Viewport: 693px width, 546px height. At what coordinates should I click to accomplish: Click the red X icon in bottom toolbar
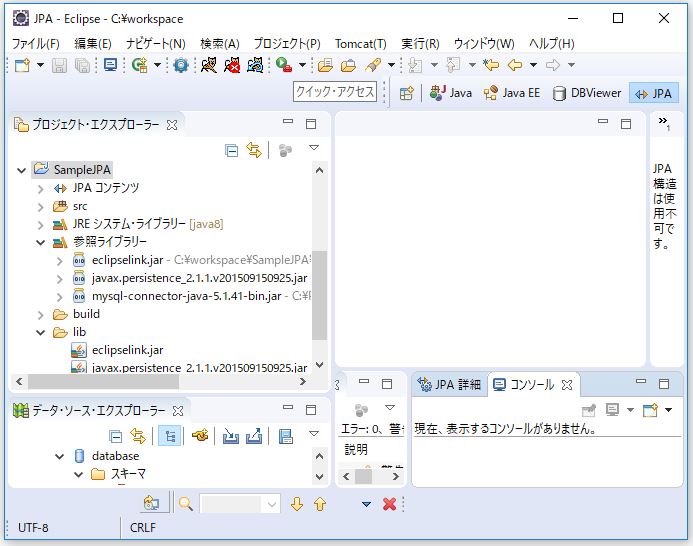click(x=390, y=504)
